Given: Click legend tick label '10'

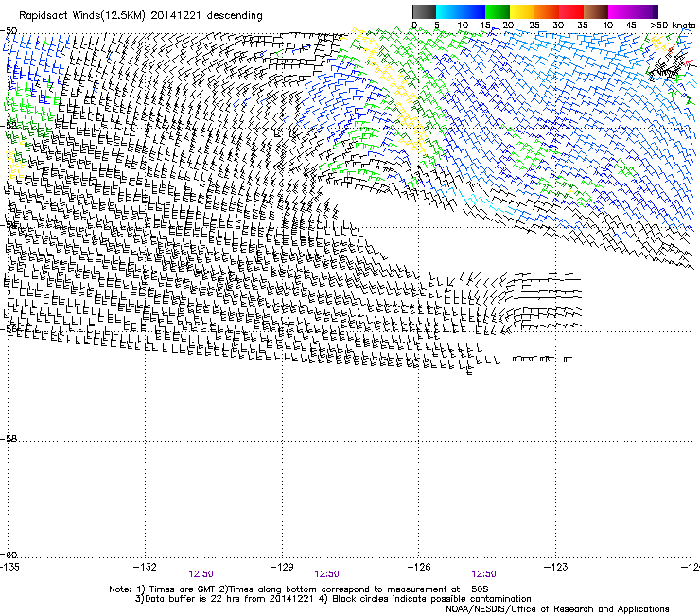Looking at the screenshot, I should [x=463, y=26].
